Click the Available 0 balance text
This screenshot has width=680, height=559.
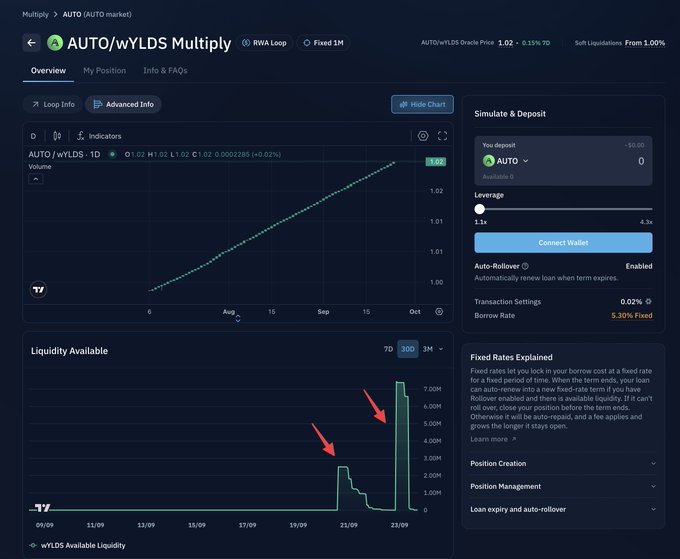498,177
